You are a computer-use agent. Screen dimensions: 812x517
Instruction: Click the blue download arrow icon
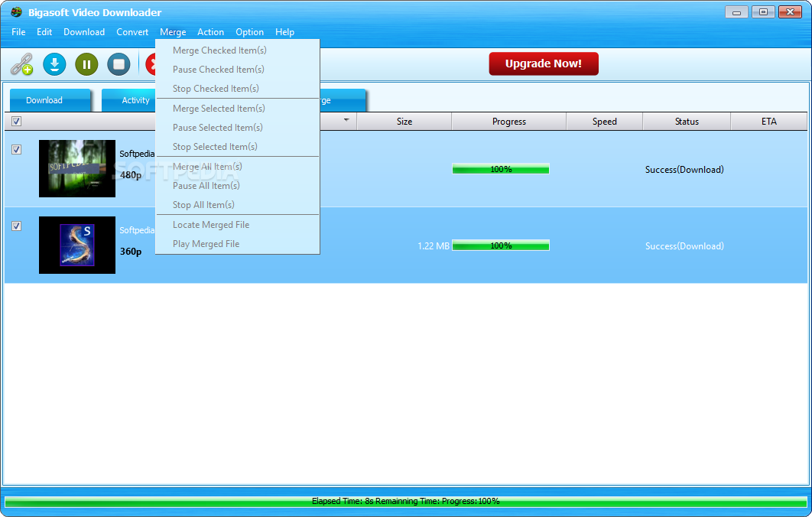[x=54, y=64]
